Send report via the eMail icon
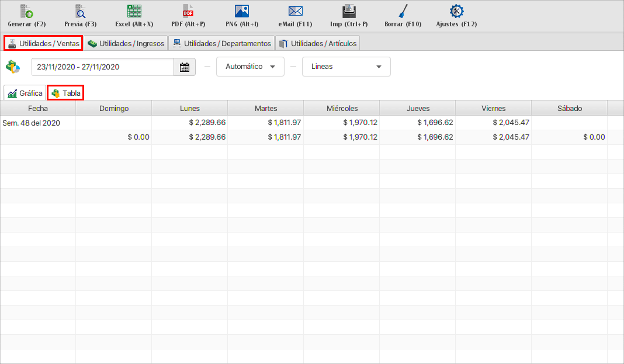 coord(296,12)
